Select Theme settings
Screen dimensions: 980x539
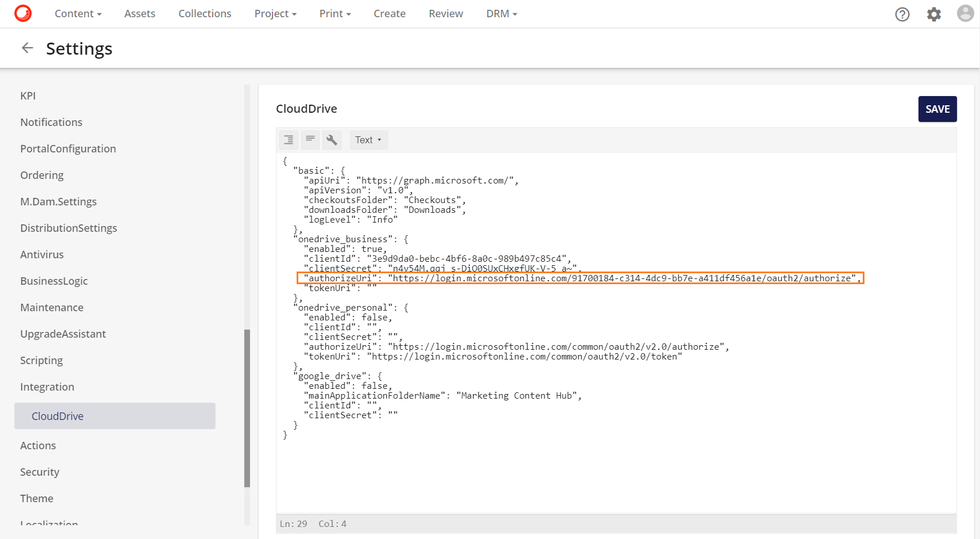pyautogui.click(x=37, y=498)
